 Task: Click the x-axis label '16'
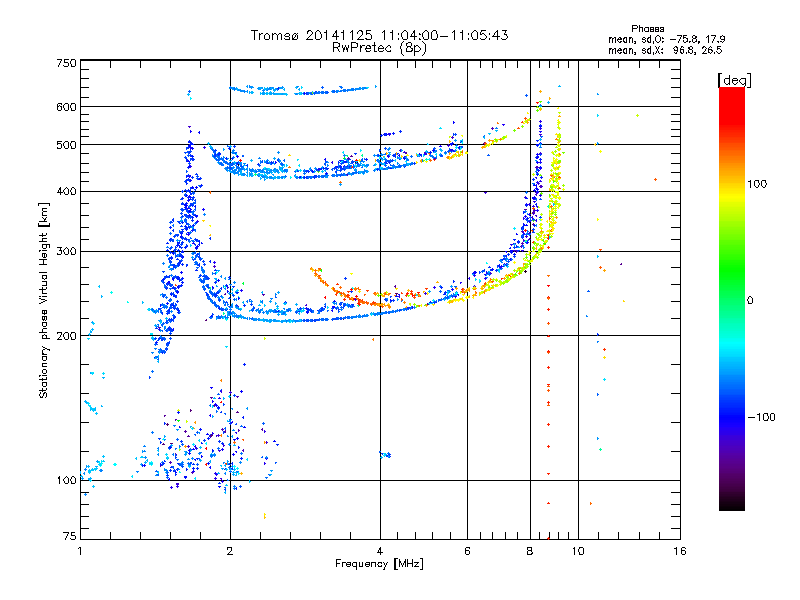click(680, 551)
